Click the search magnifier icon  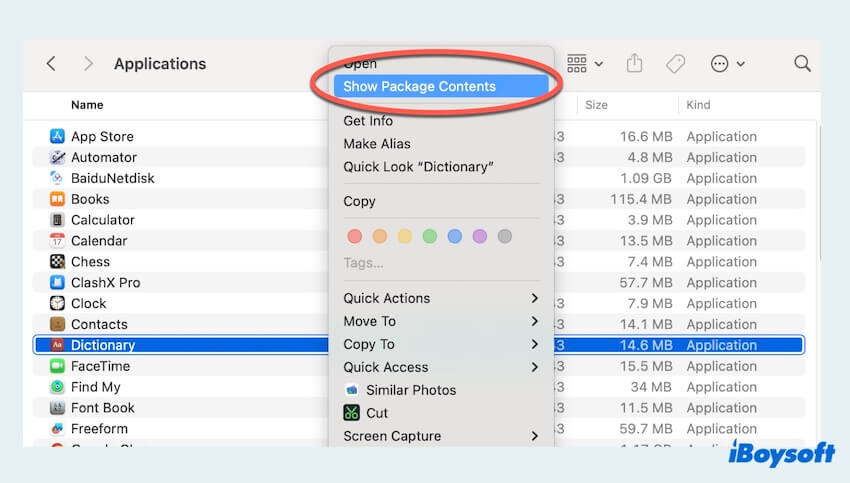[x=802, y=64]
